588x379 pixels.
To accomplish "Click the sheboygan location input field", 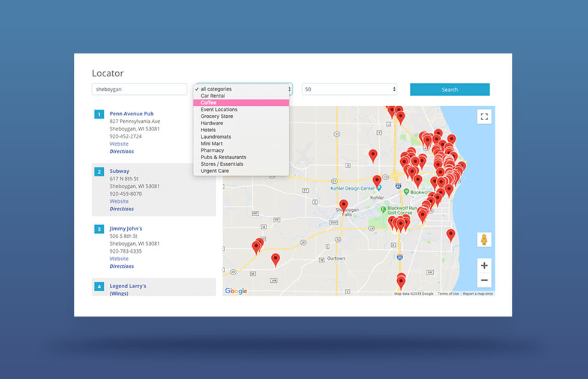I will [x=139, y=89].
